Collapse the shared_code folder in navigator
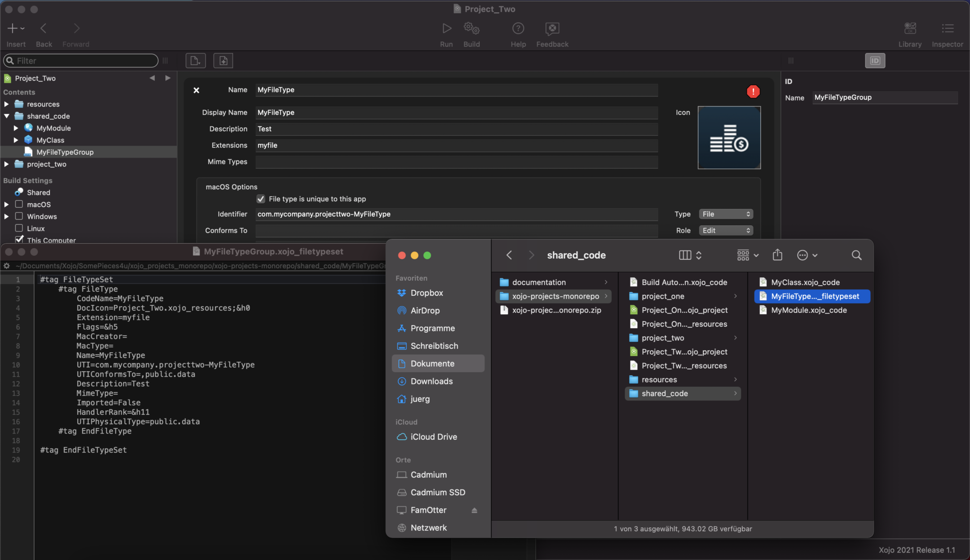Screen dimensions: 970x560 (7, 116)
